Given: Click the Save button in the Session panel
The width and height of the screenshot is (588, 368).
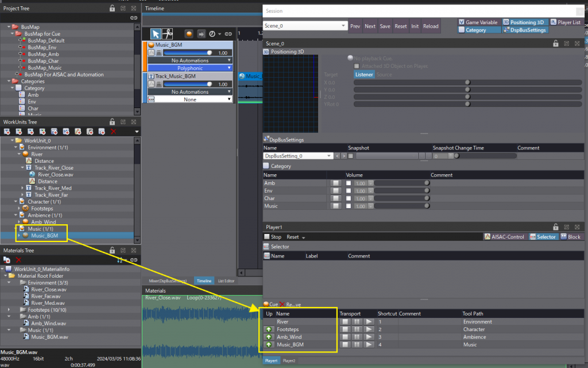Looking at the screenshot, I should [385, 26].
